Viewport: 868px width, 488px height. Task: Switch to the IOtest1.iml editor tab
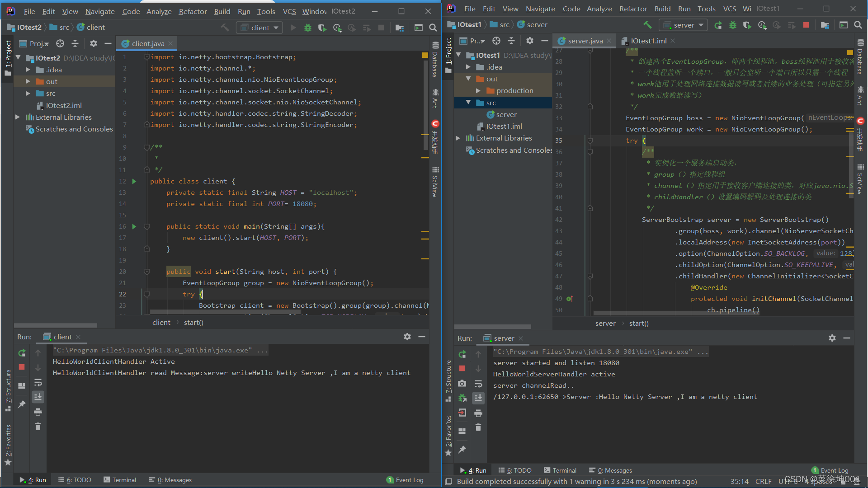tap(648, 41)
